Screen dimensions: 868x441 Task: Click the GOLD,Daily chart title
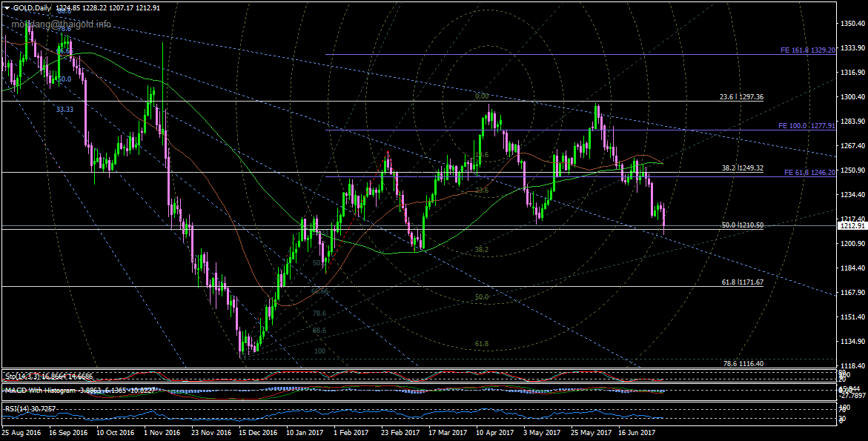tap(32, 7)
